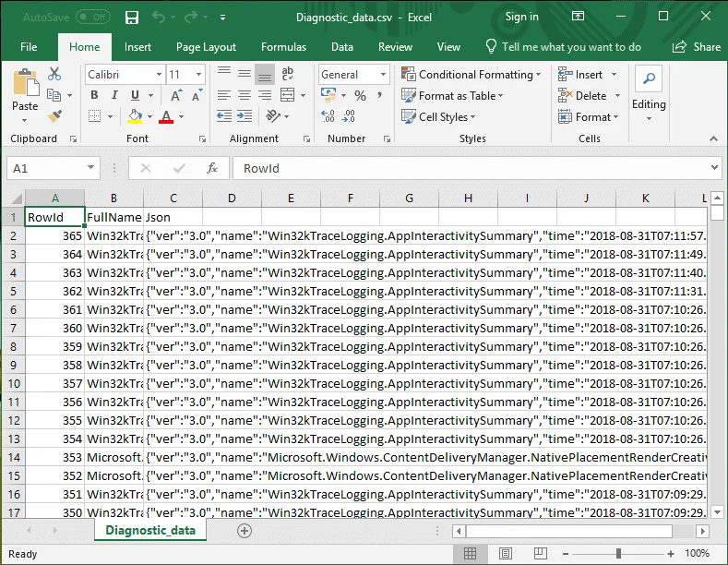Image resolution: width=728 pixels, height=565 pixels.
Task: Align text right
Action: (x=265, y=95)
